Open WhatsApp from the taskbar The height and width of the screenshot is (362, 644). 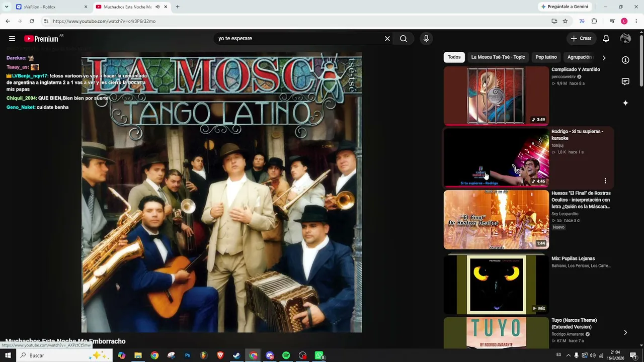point(319,355)
